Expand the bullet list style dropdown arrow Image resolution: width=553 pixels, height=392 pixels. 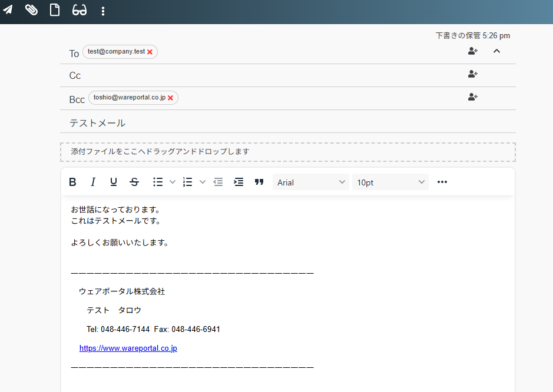pos(173,182)
